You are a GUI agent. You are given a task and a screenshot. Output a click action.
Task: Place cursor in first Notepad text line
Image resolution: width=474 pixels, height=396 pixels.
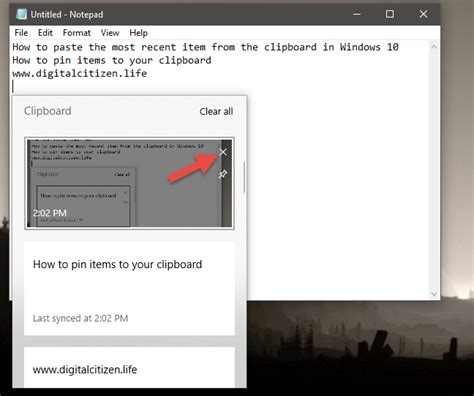pos(205,47)
